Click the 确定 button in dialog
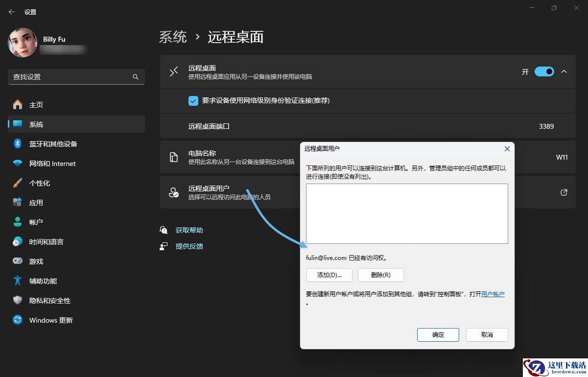The height and width of the screenshot is (377, 588). tap(438, 335)
